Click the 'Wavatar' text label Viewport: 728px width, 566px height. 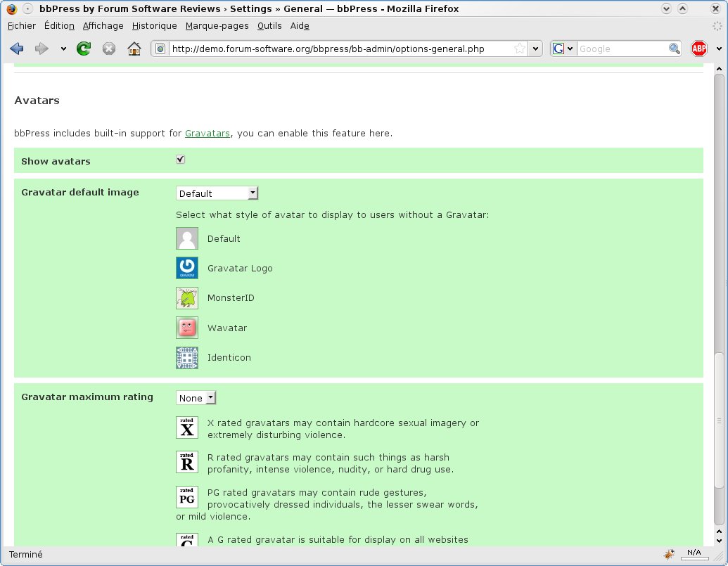click(227, 328)
